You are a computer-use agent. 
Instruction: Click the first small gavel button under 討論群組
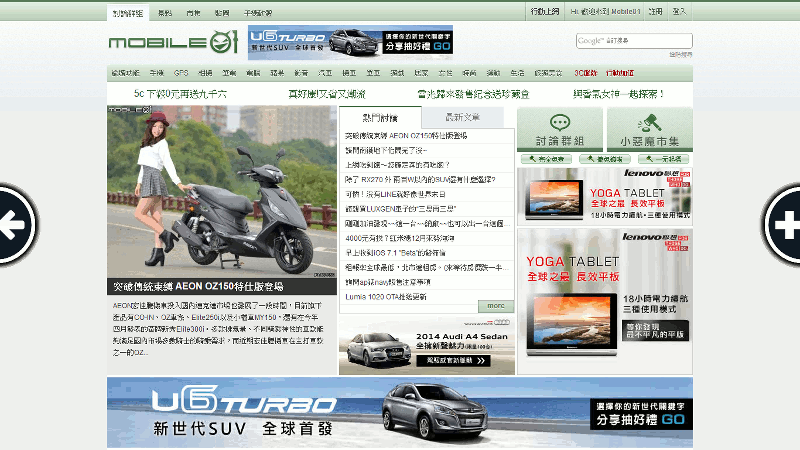click(546, 159)
